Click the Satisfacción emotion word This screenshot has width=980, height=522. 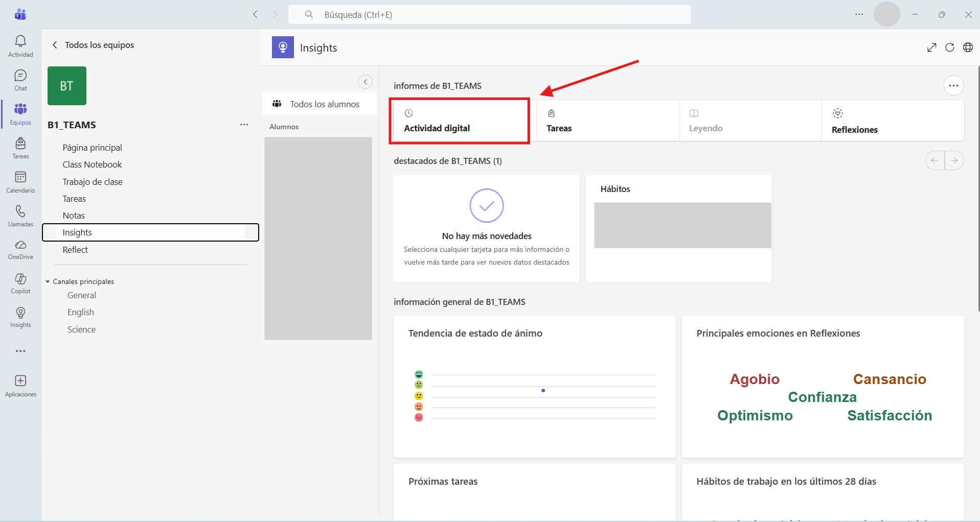click(890, 415)
